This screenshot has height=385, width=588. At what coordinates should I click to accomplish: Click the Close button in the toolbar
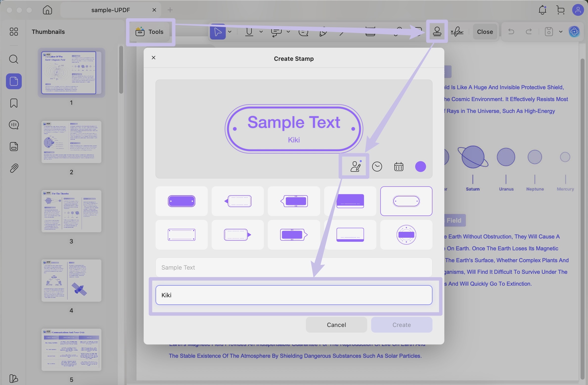pos(484,32)
